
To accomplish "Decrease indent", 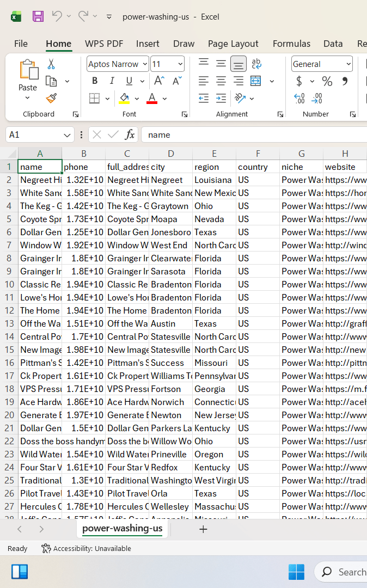I will pos(204,98).
